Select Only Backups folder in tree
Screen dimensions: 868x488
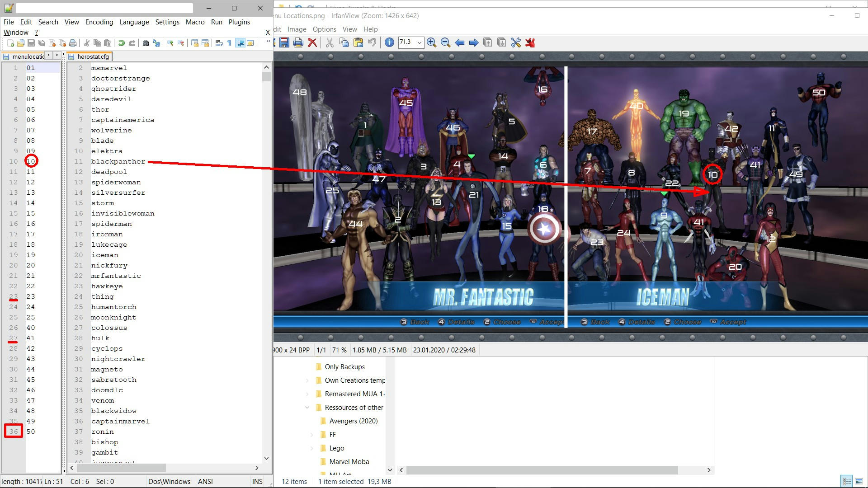click(344, 366)
